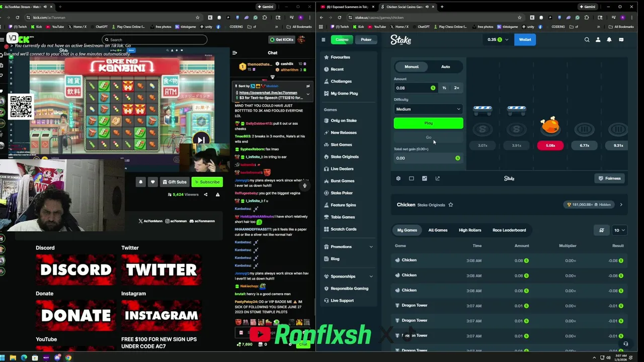Image resolution: width=644 pixels, height=362 pixels.
Task: Switch to High Rollers tab
Action: click(470, 230)
